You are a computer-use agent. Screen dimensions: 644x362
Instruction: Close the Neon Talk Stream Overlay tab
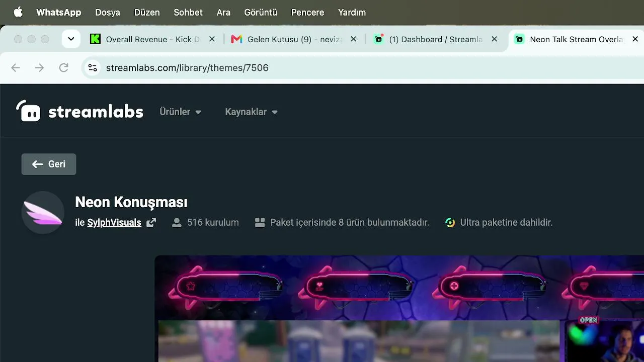tap(635, 39)
